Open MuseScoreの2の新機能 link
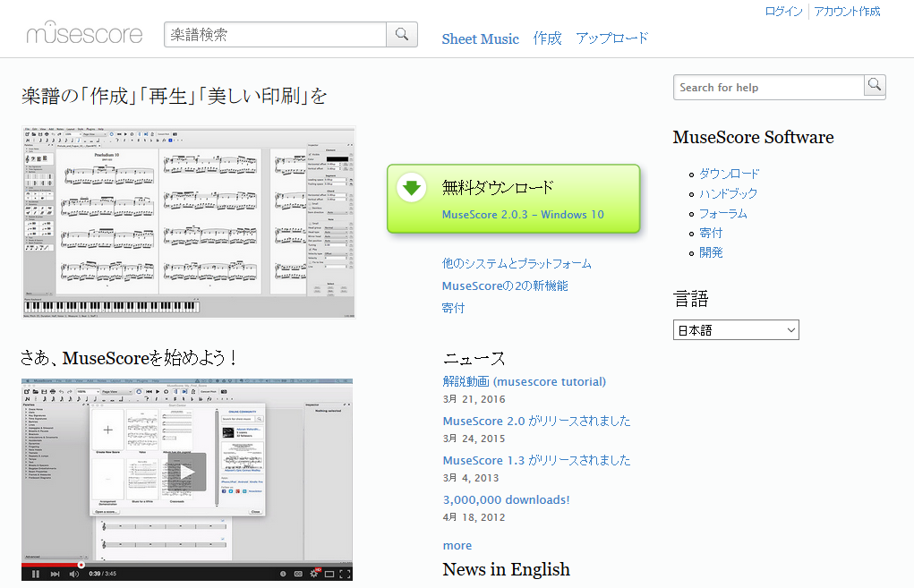 click(505, 285)
